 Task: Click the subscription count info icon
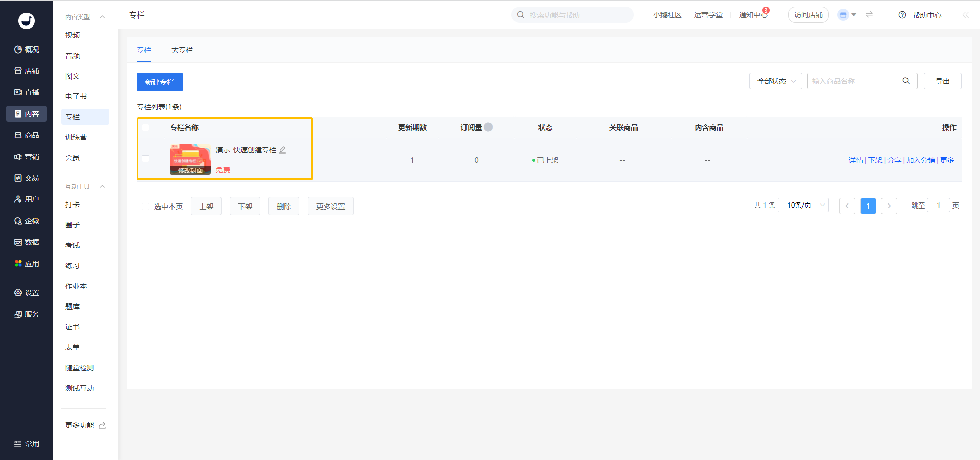[x=488, y=127]
